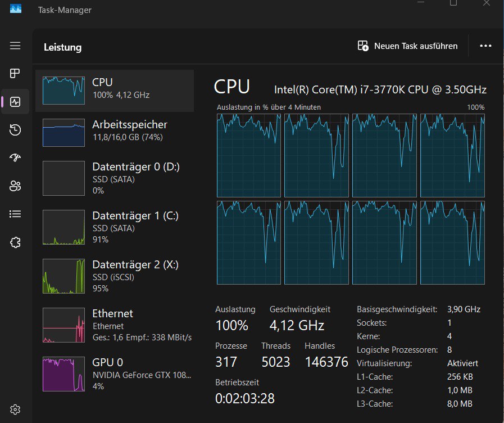
Task: Click the last logical processor graph, bottom row
Action: (x=452, y=243)
